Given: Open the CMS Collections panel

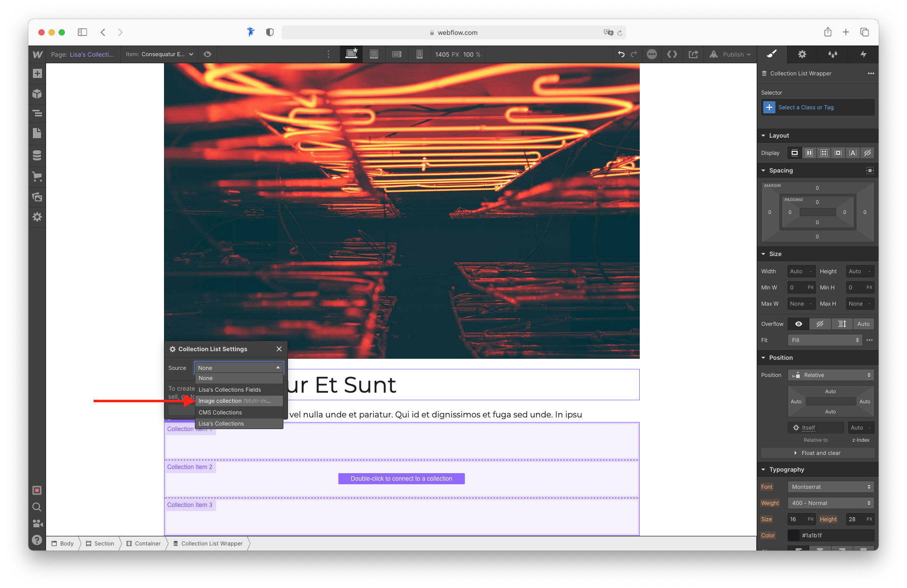Looking at the screenshot, I should tap(37, 155).
